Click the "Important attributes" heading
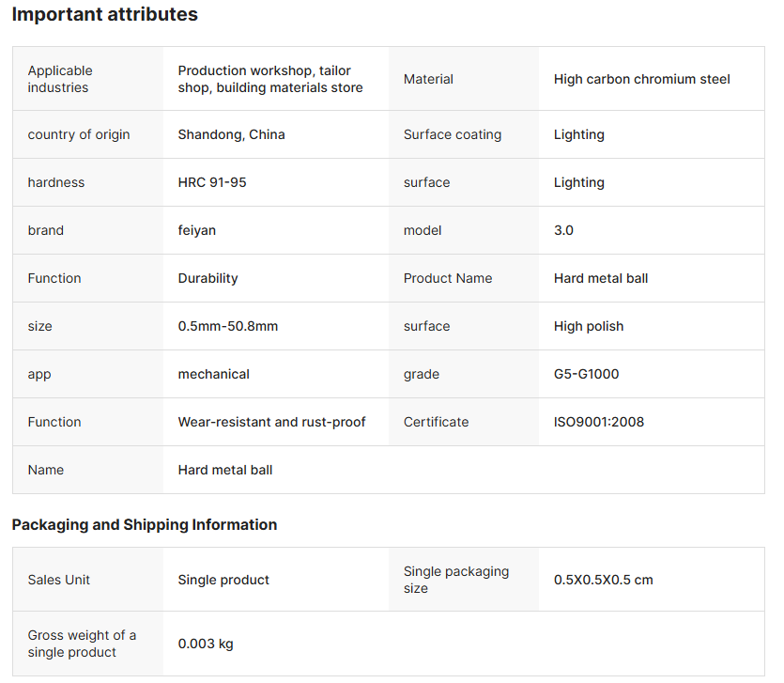Image resolution: width=784 pixels, height=683 pixels. 104,15
